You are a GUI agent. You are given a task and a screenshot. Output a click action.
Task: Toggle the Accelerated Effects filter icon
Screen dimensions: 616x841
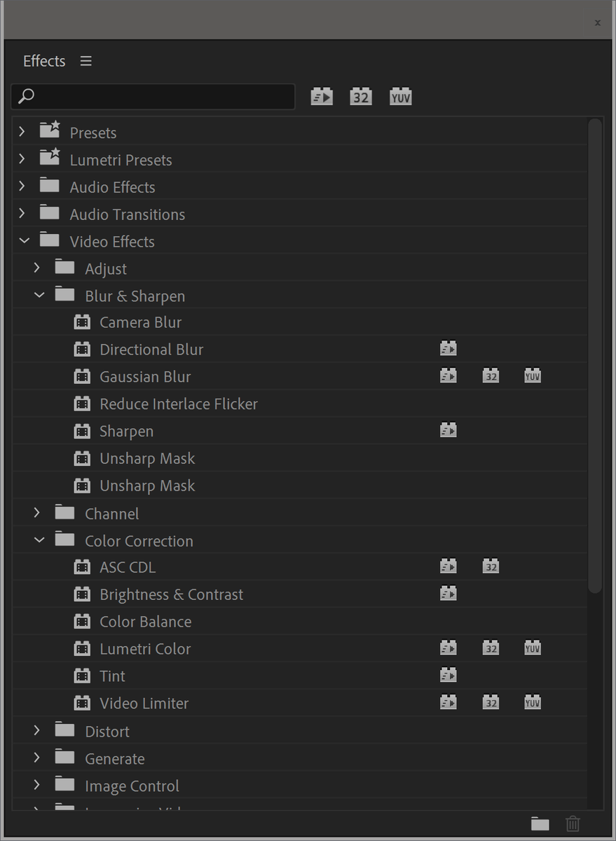click(321, 96)
